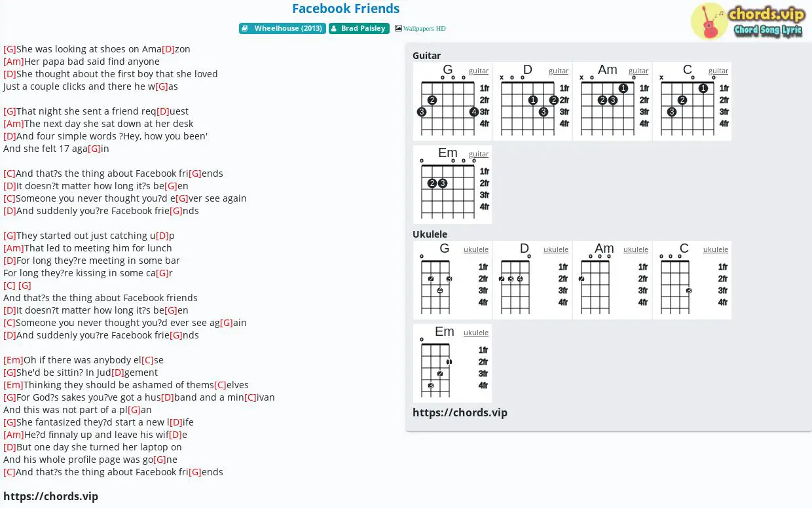This screenshot has width=812, height=508.
Task: Open ukulele link above D chord
Action: click(556, 249)
